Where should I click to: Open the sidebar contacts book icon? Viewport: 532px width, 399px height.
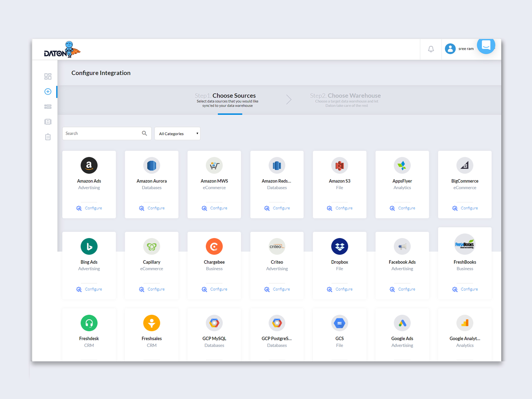pos(48,122)
